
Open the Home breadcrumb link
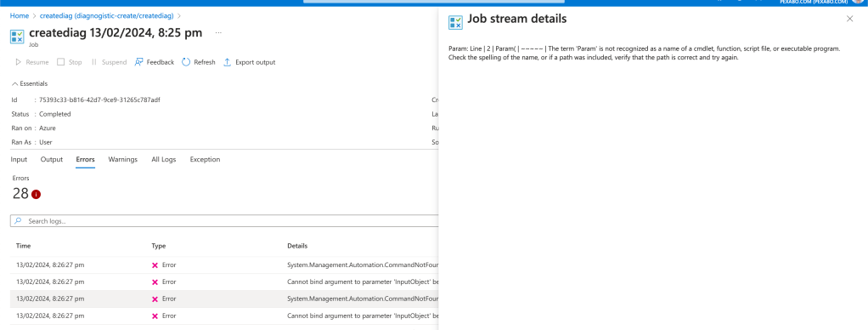[20, 15]
